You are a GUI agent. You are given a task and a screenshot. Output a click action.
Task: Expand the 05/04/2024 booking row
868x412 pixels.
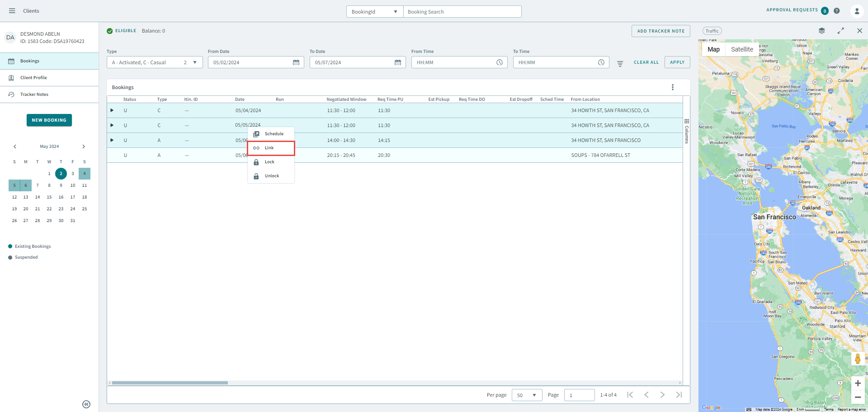click(112, 110)
